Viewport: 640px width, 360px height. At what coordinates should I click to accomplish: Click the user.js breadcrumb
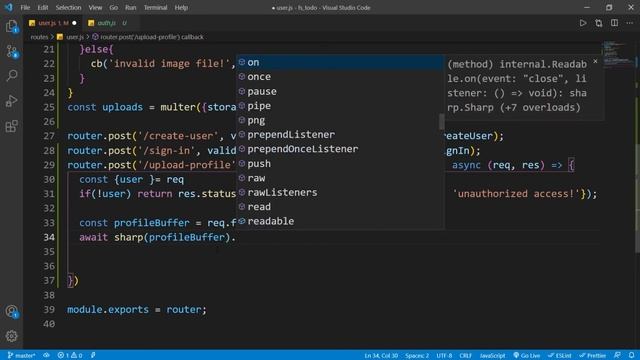pyautogui.click(x=75, y=37)
